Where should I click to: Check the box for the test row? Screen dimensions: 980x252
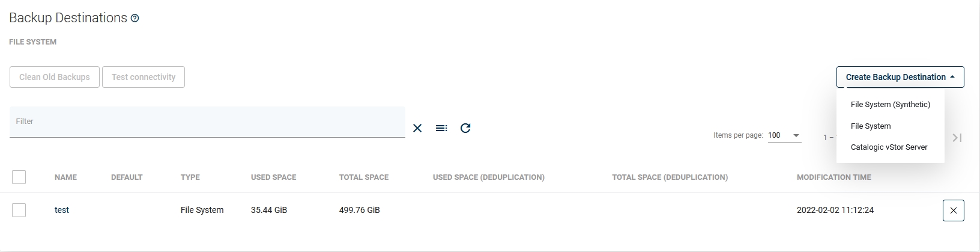click(19, 210)
